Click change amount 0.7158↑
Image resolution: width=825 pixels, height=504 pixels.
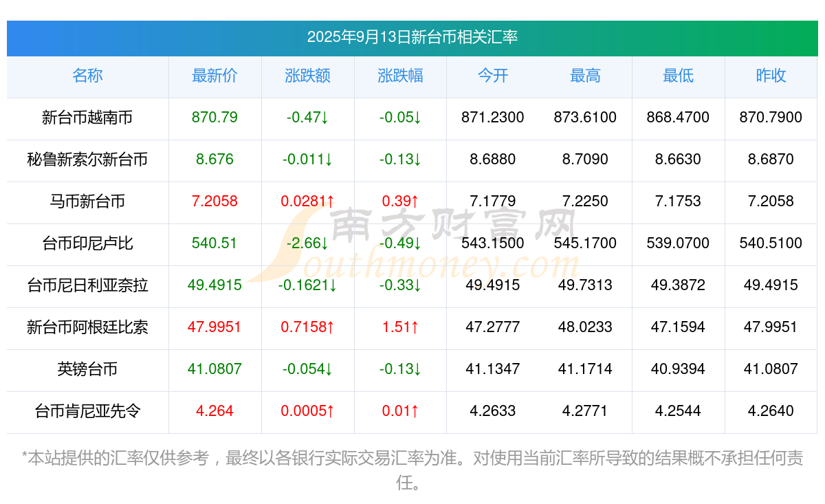tap(308, 327)
